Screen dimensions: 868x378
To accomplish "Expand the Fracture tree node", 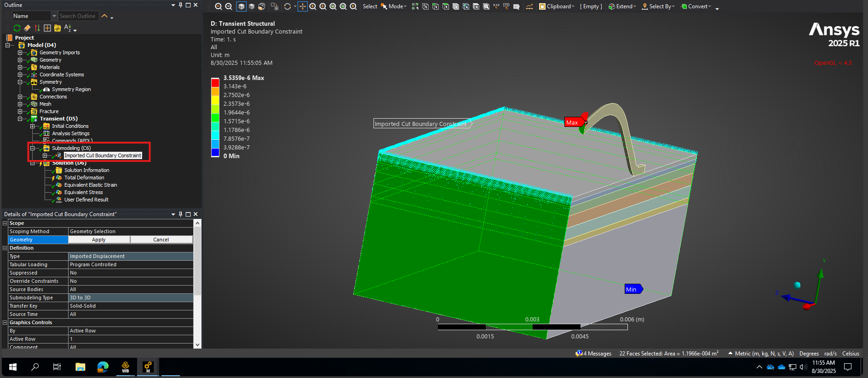I will [20, 111].
